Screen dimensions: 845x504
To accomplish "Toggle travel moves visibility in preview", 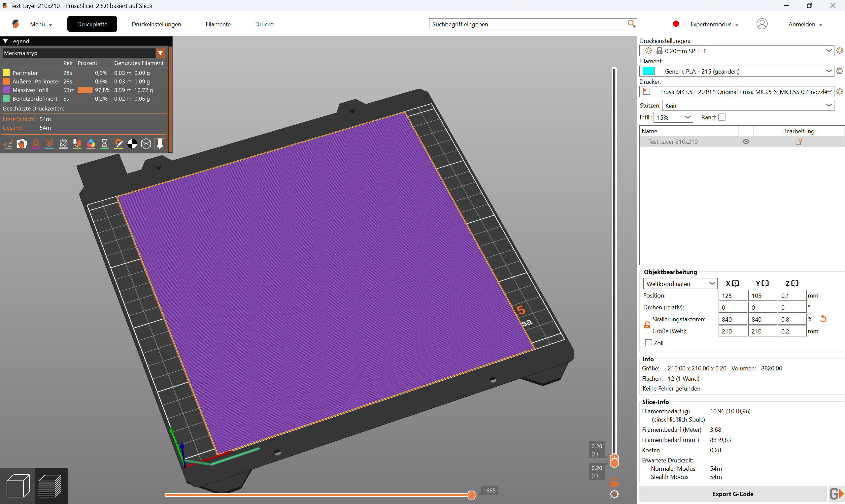I will pyautogui.click(x=8, y=144).
